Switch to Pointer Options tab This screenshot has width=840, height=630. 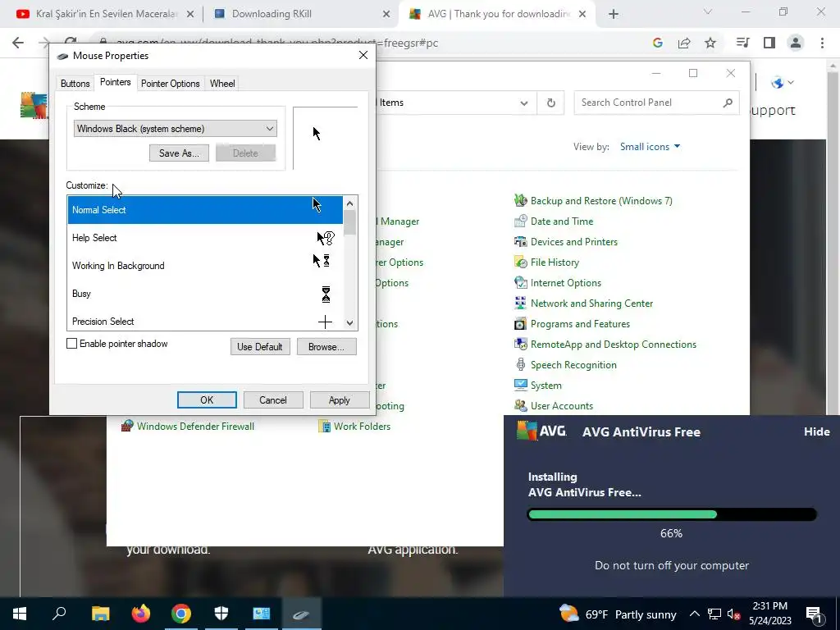(171, 84)
